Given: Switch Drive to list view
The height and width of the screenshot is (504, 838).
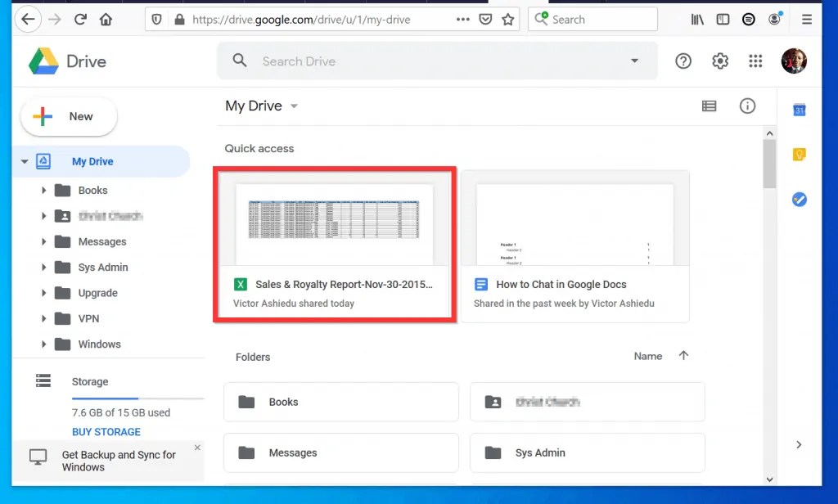Looking at the screenshot, I should (x=709, y=106).
